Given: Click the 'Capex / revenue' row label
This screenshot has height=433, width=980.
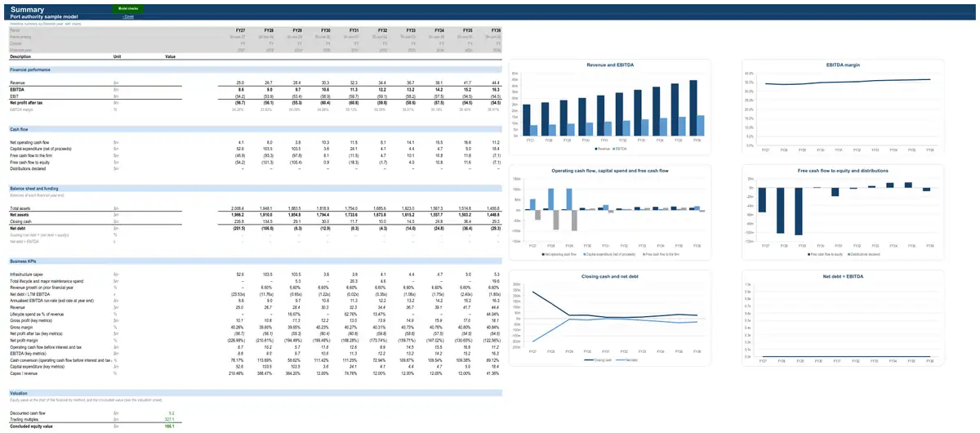Looking at the screenshot, I should point(23,373).
